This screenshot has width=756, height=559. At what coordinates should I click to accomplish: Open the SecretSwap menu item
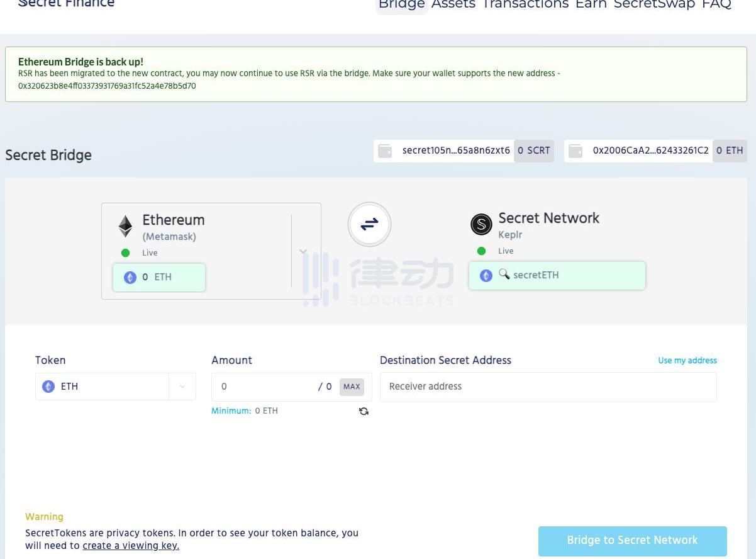(654, 4)
